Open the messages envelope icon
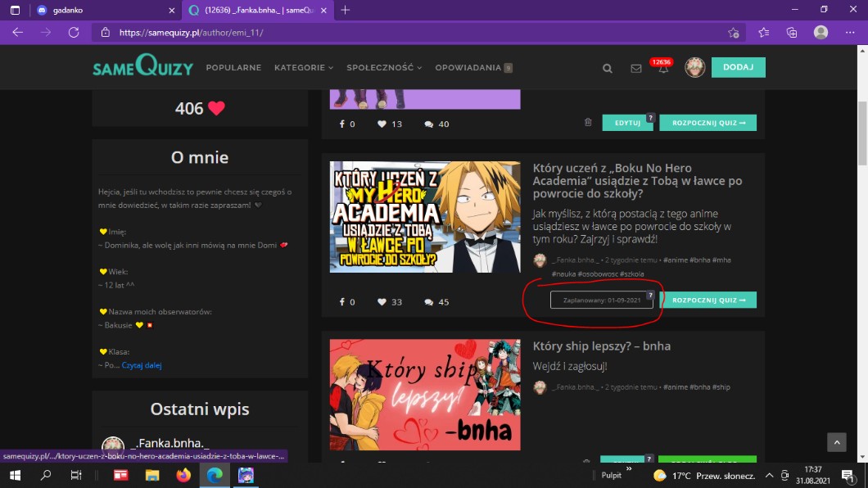The image size is (868, 488). point(636,69)
